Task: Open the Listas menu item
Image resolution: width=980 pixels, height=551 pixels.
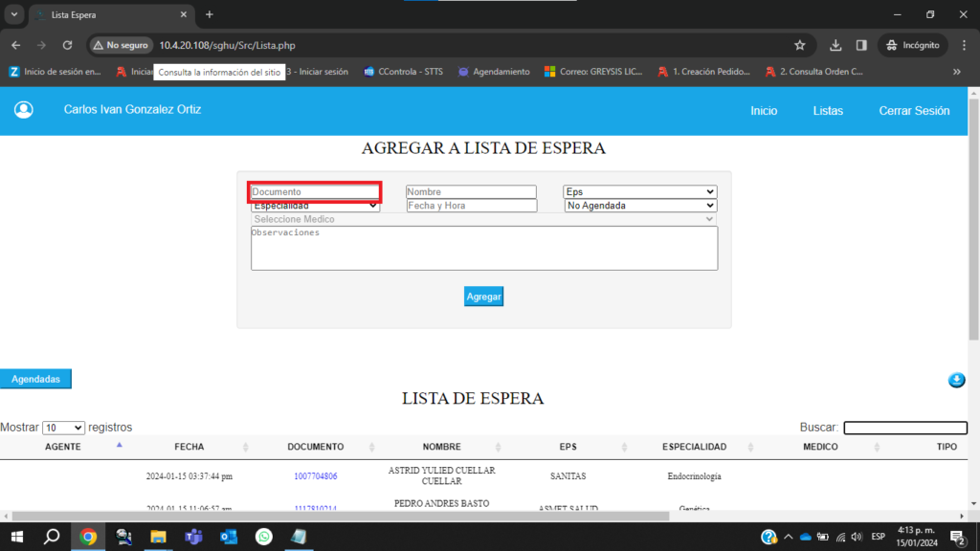Action: coord(828,111)
